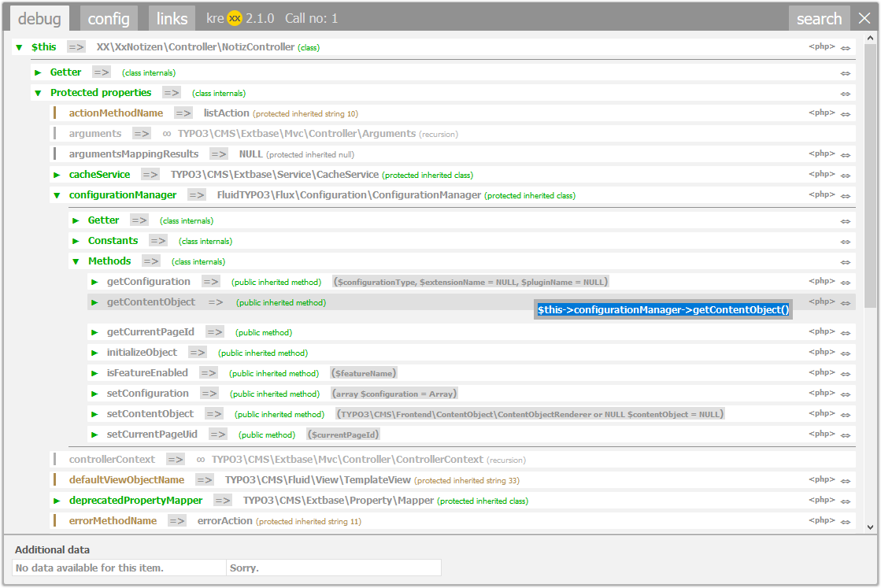The width and height of the screenshot is (881, 588).
Task: Click the arrows icon on Methods row
Action: tap(846, 262)
